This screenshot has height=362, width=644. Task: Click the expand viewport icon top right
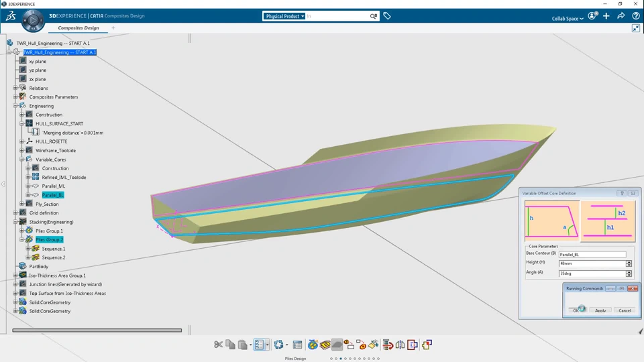(636, 28)
